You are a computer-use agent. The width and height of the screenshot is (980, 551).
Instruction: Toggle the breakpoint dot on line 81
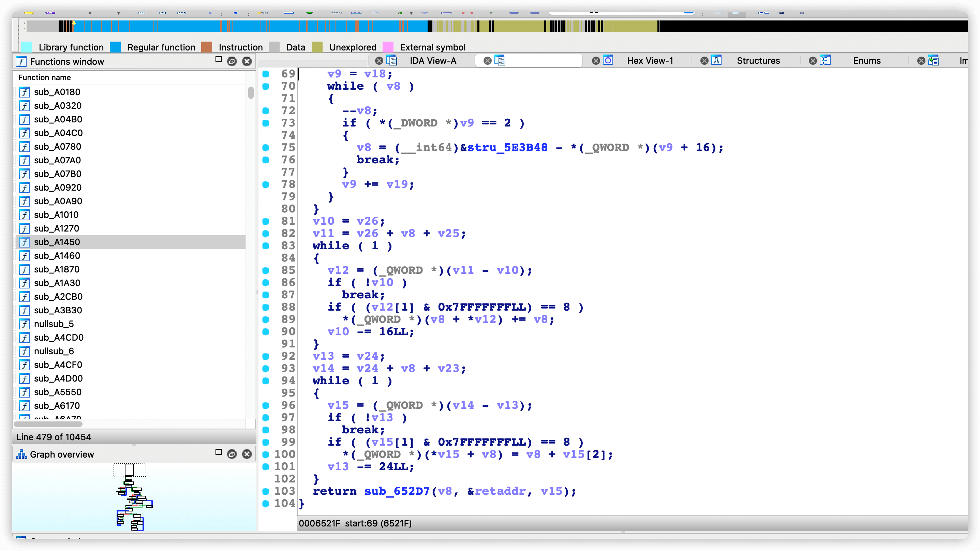tap(266, 221)
